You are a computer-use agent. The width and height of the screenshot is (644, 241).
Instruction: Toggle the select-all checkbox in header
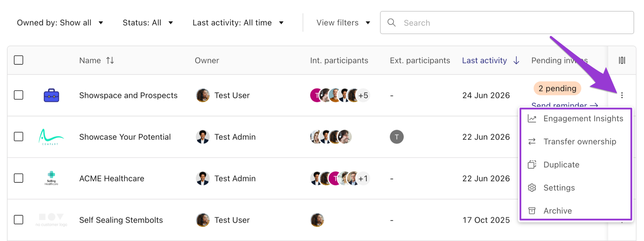coord(19,60)
